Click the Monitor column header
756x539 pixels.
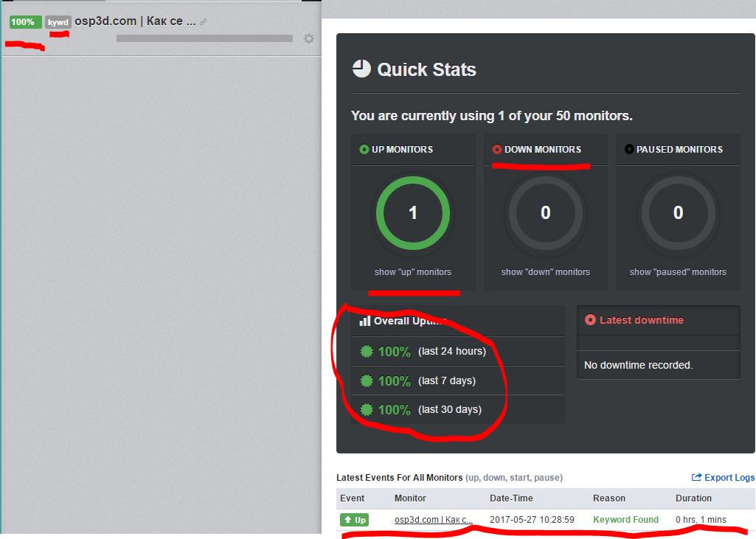coord(410,498)
